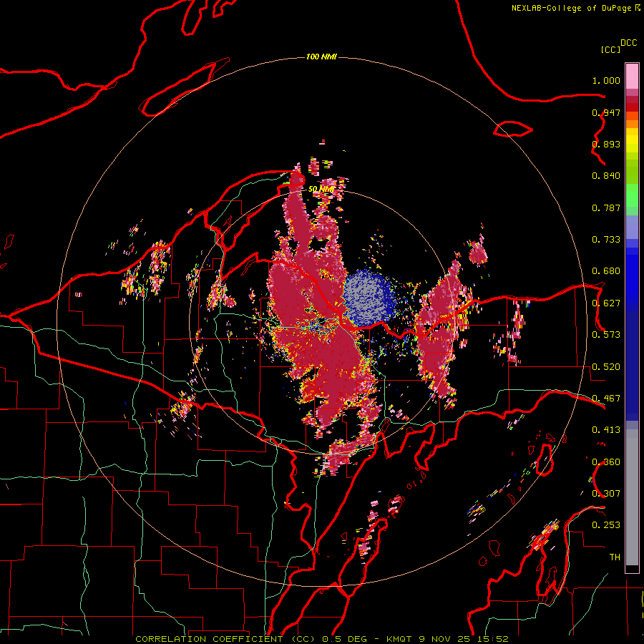This screenshot has height=644, width=644.
Task: Click the 1.000 legend value
Action: click(x=606, y=80)
